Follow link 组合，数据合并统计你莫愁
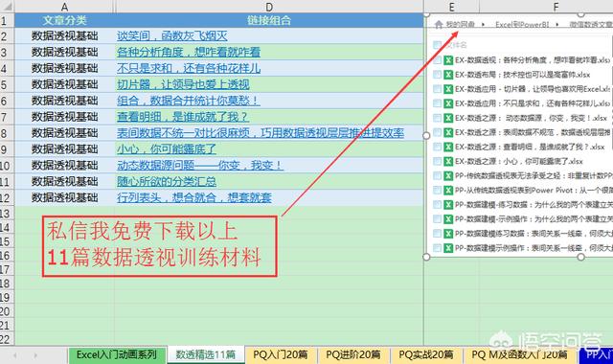613x364 pixels. click(189, 101)
